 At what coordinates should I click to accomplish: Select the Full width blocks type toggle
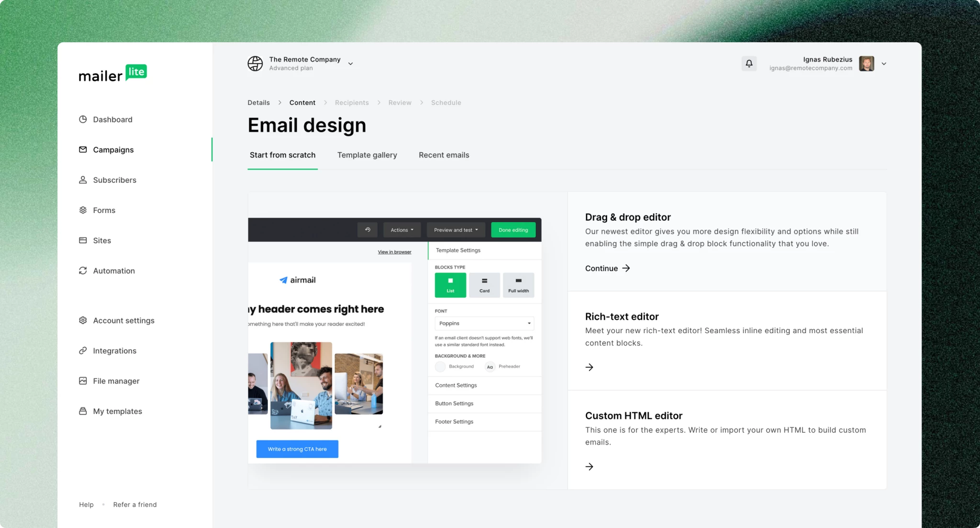[x=518, y=284]
